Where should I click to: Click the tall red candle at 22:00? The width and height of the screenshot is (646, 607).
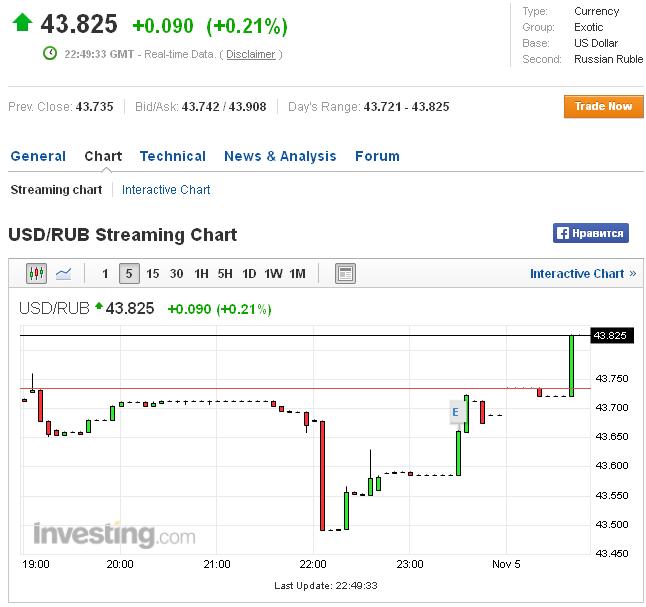[322, 476]
